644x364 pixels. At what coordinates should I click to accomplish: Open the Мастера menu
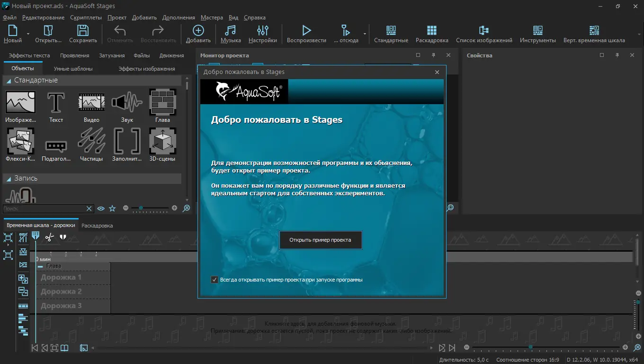(x=212, y=18)
